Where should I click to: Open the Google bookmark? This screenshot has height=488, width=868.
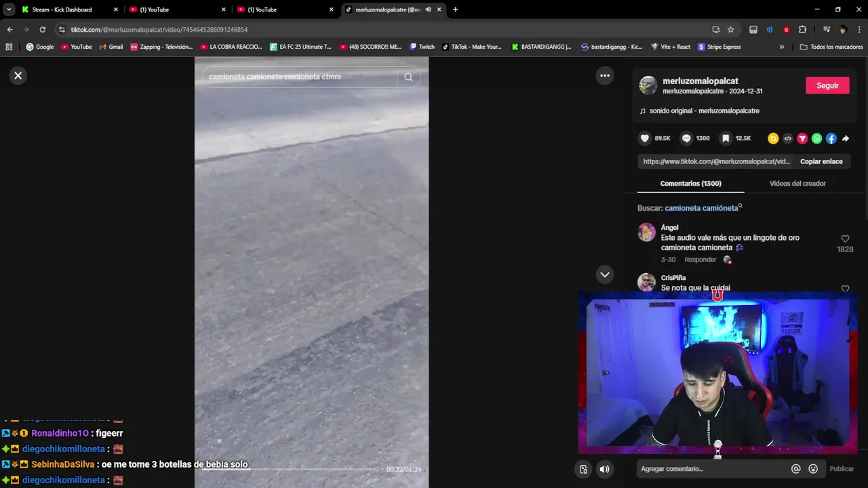40,47
